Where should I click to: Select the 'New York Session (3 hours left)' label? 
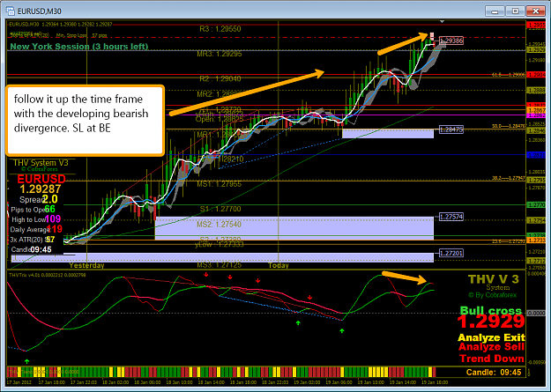pyautogui.click(x=79, y=47)
